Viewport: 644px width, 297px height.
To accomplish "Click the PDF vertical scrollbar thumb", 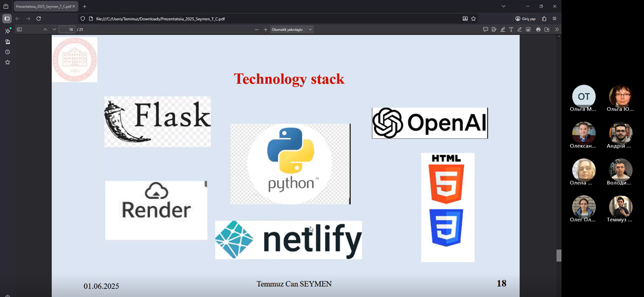I will pos(558,255).
